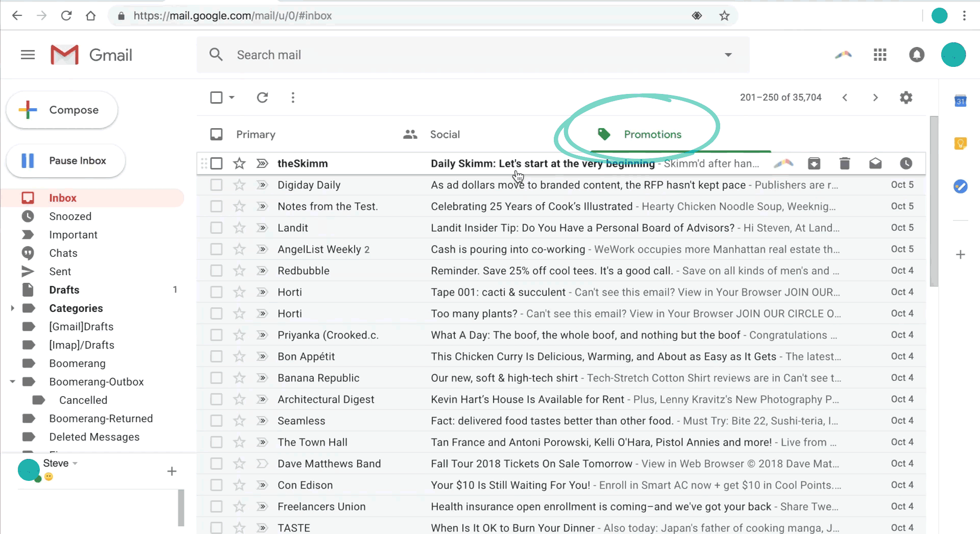
Task: Snooze the theSkimm message
Action: click(x=906, y=163)
